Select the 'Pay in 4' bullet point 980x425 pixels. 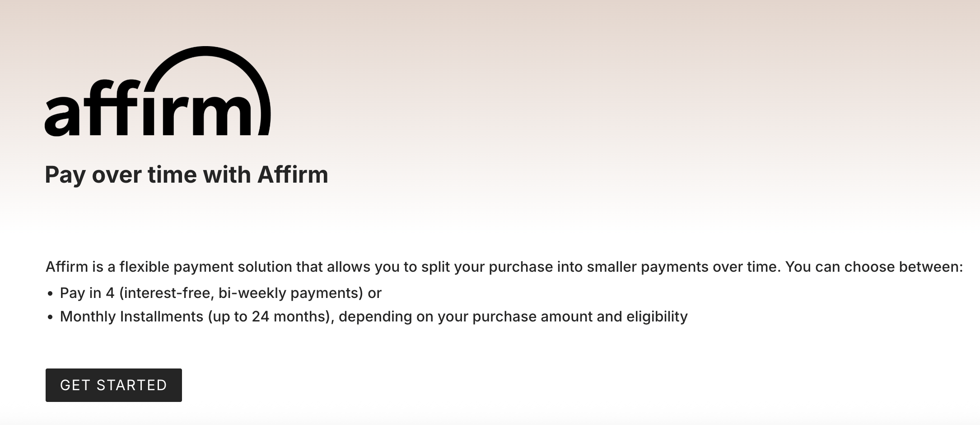coord(220,293)
